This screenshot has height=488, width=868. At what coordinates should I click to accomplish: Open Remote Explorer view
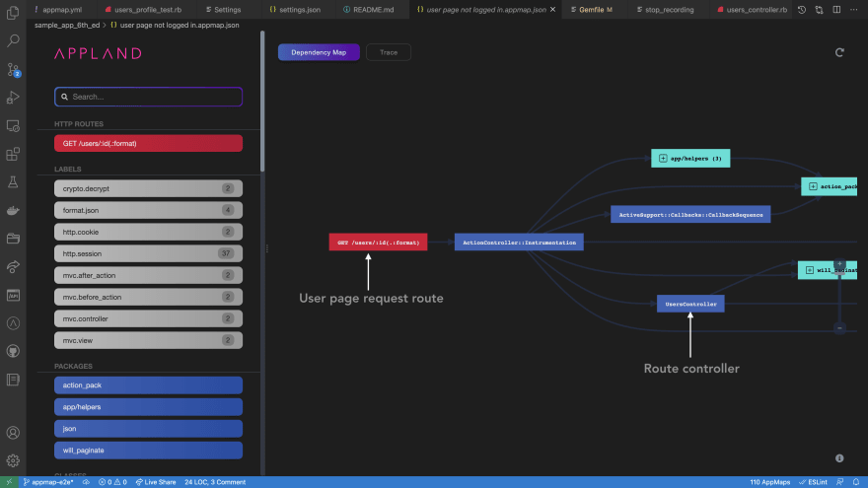(x=13, y=125)
